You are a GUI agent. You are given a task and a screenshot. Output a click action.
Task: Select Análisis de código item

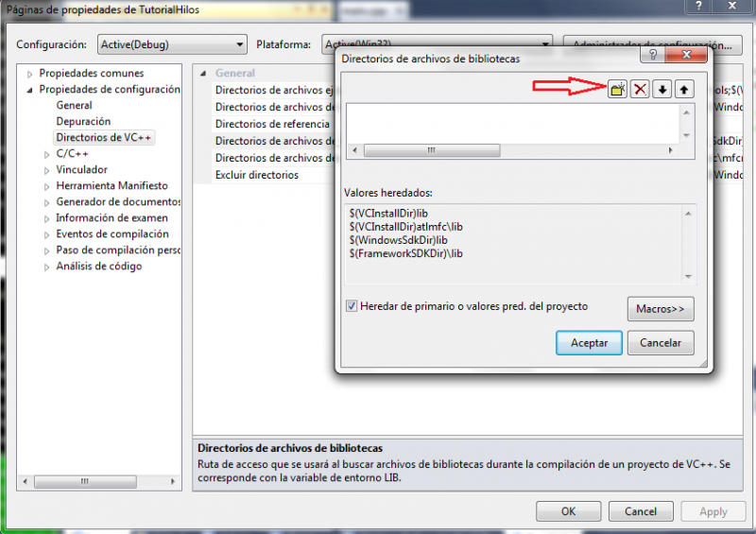99,266
